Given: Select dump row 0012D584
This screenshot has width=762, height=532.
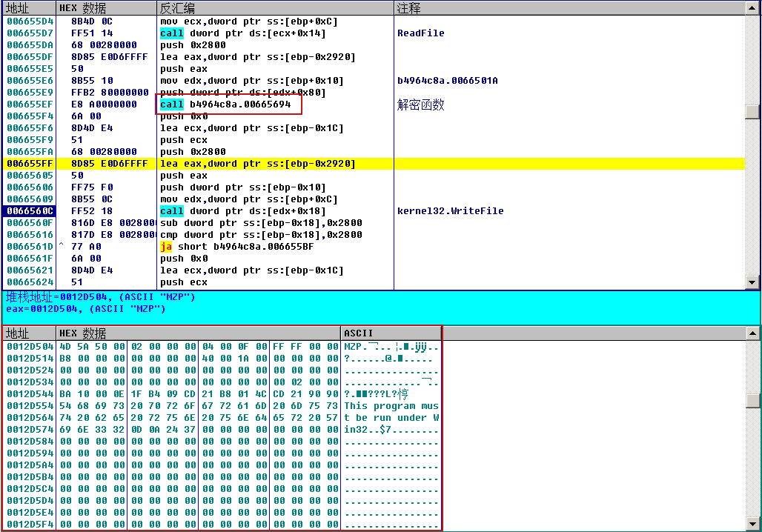Looking at the screenshot, I should click(x=222, y=441).
